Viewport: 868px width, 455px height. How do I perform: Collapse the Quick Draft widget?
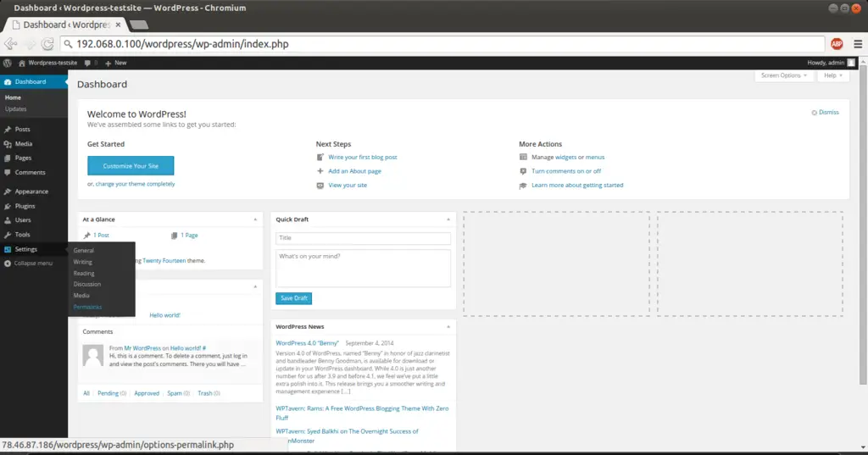(448, 219)
